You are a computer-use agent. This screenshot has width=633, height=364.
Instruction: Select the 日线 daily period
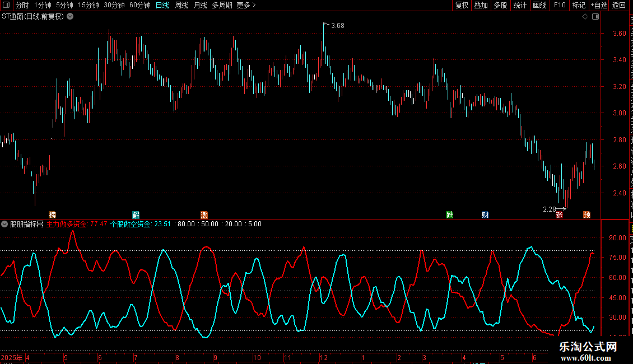pos(162,5)
